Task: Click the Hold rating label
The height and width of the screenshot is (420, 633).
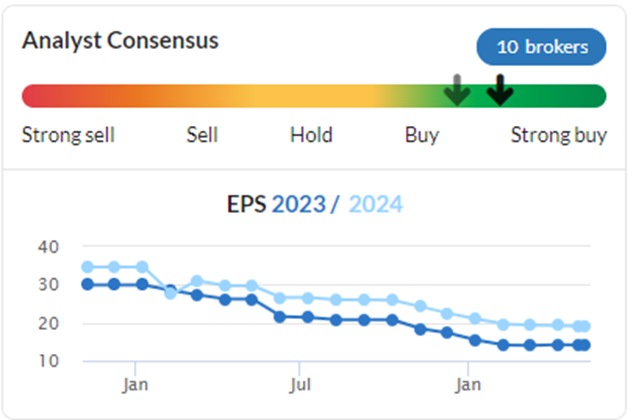Action: tap(311, 135)
